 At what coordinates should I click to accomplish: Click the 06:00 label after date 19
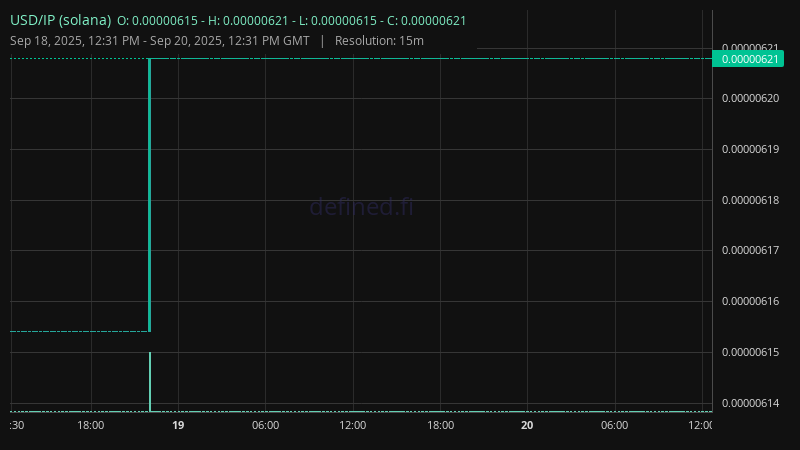point(265,425)
